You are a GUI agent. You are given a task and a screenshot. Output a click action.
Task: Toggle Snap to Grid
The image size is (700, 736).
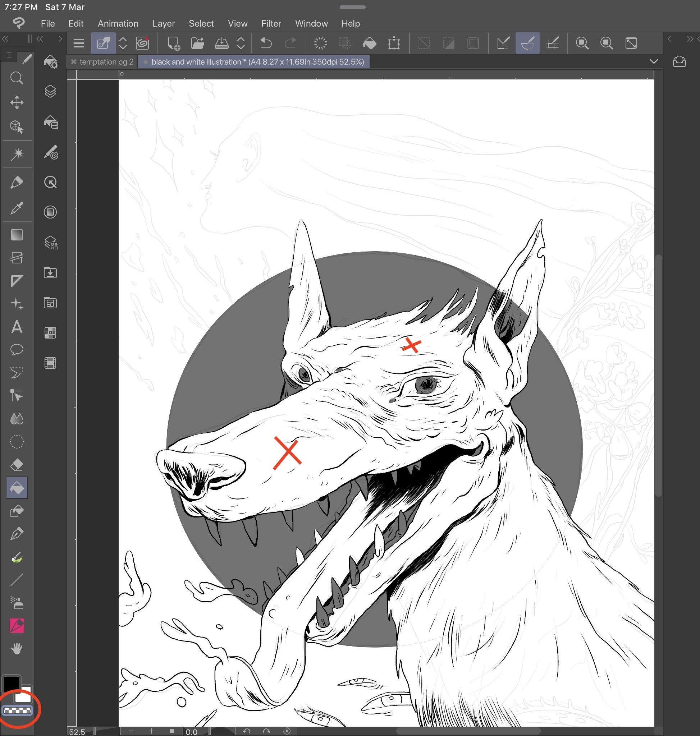(x=552, y=43)
